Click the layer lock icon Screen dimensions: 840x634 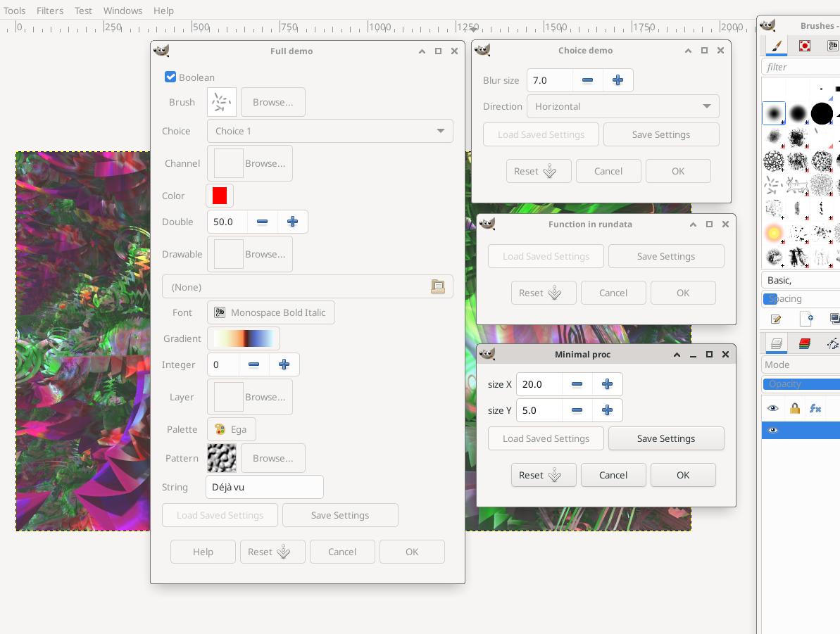pos(795,409)
